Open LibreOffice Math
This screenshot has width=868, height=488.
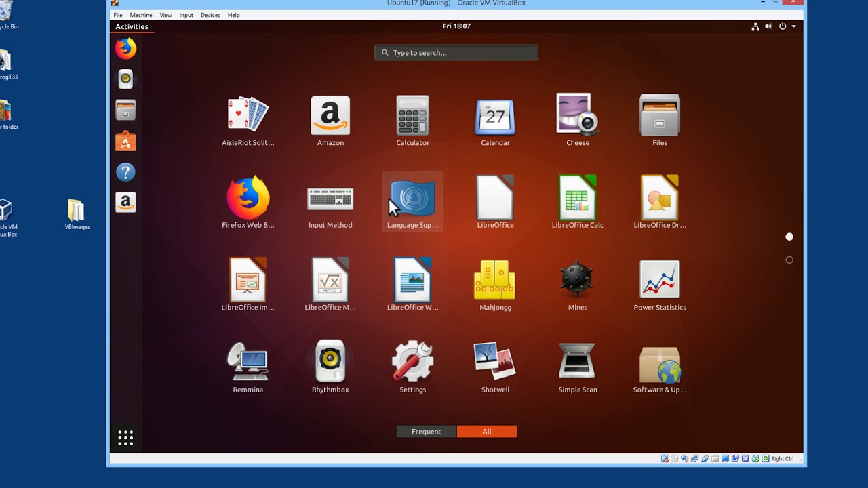point(330,285)
